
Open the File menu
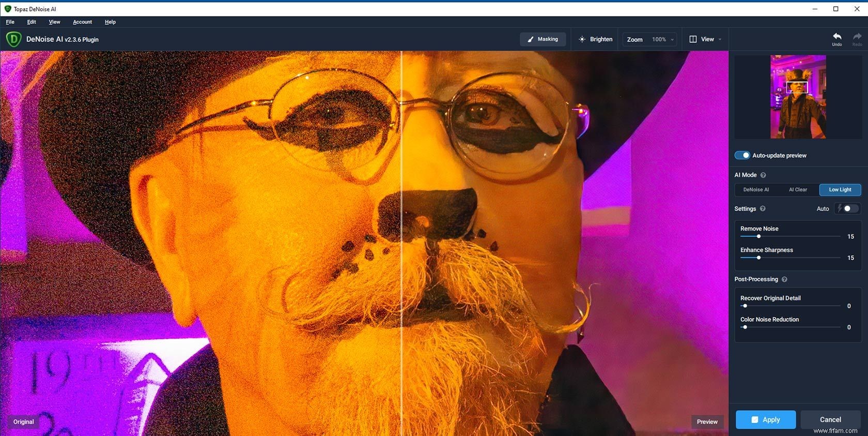(10, 22)
